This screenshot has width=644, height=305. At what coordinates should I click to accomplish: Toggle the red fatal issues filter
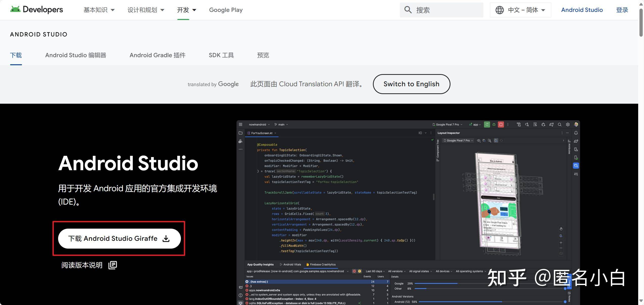354,271
